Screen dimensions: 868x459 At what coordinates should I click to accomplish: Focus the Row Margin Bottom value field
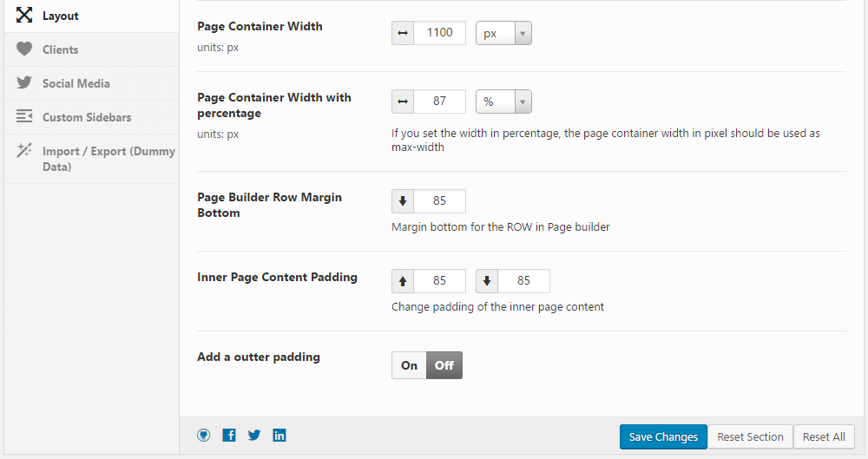439,201
